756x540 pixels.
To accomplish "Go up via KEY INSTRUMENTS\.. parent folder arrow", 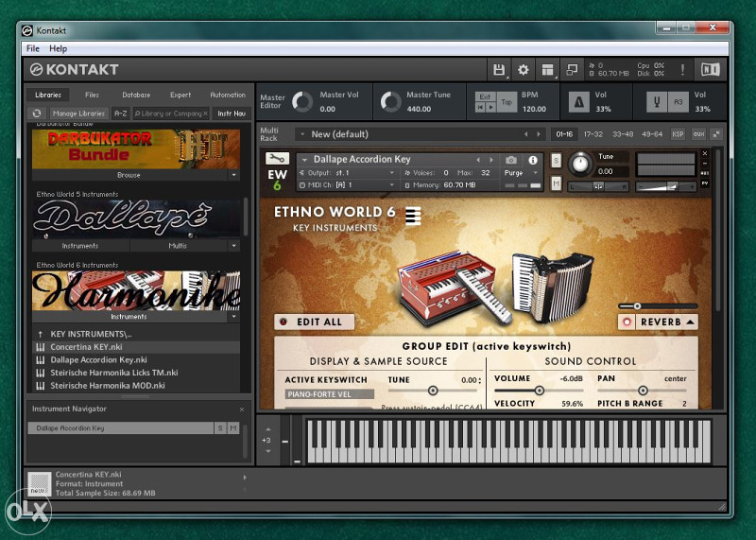I will (41, 334).
